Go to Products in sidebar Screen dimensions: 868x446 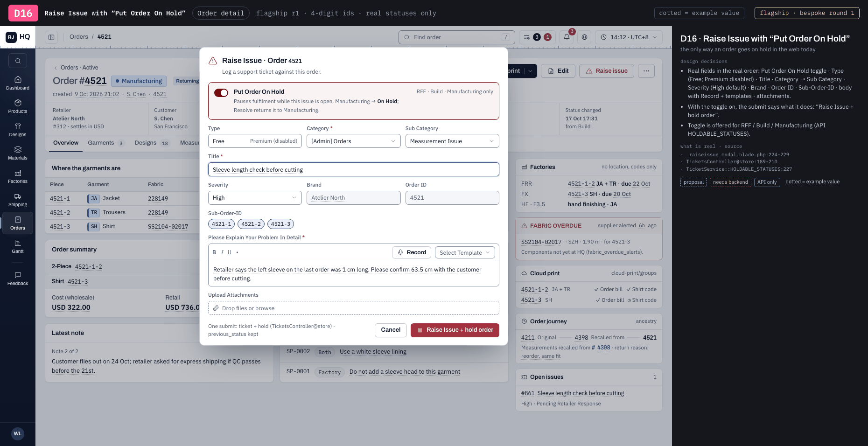pos(18,106)
